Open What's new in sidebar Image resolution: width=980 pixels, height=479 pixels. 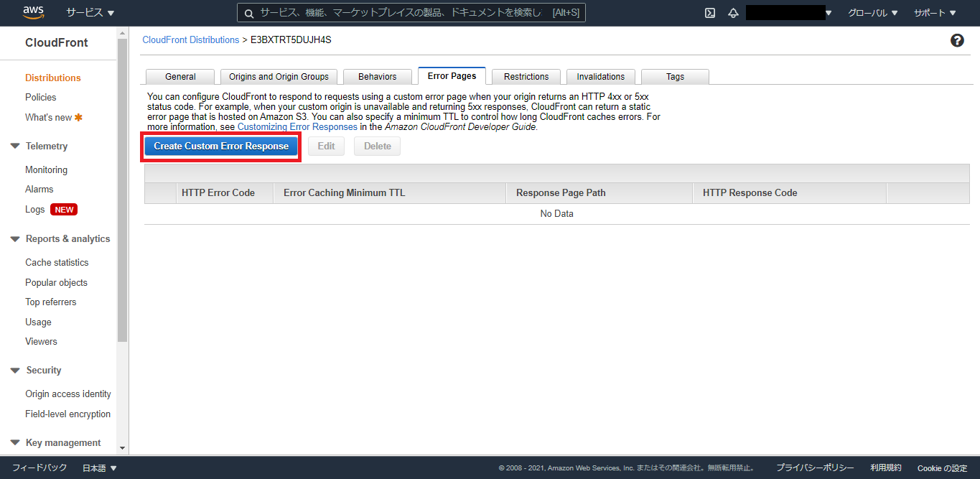(x=49, y=117)
